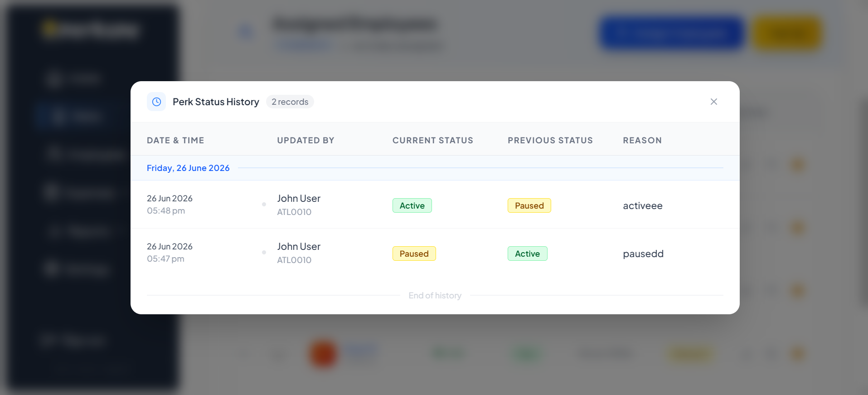Click the yellow Paused badge under Current Status
The image size is (868, 395).
(x=414, y=254)
